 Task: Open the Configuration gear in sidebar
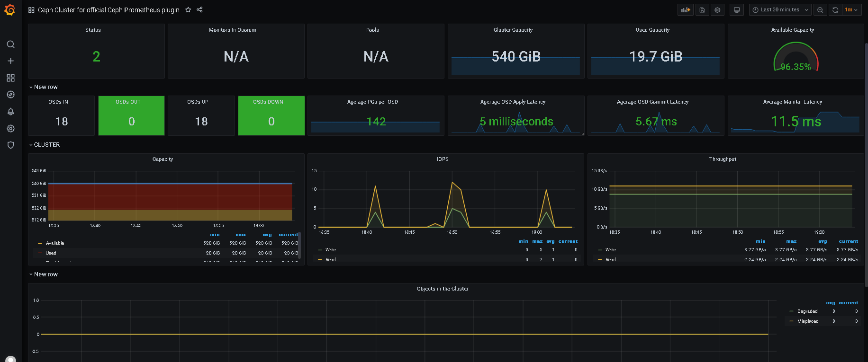10,128
